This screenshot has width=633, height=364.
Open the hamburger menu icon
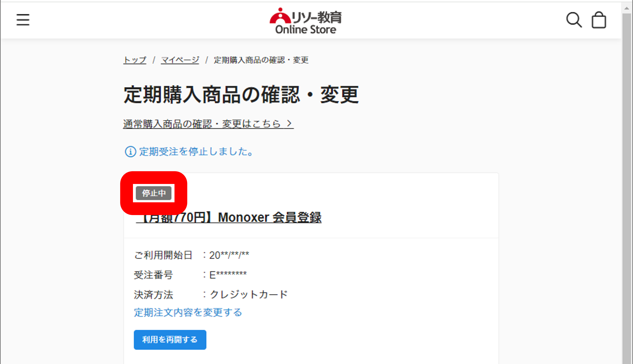pyautogui.click(x=23, y=20)
